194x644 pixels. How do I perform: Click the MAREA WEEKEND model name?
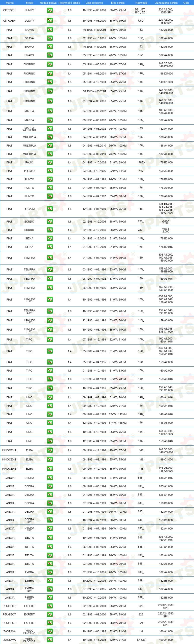29,129
